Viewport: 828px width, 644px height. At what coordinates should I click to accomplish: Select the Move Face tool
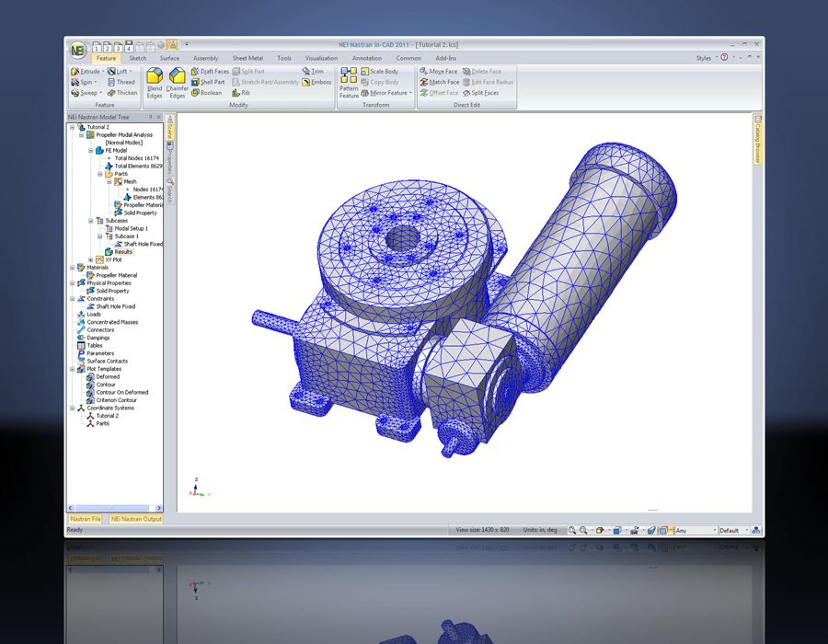click(x=438, y=71)
